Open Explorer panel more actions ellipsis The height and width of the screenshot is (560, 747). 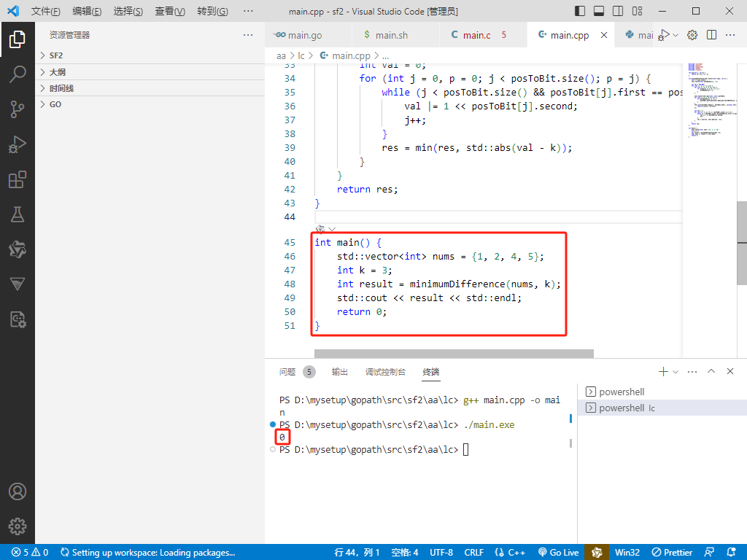(x=248, y=35)
